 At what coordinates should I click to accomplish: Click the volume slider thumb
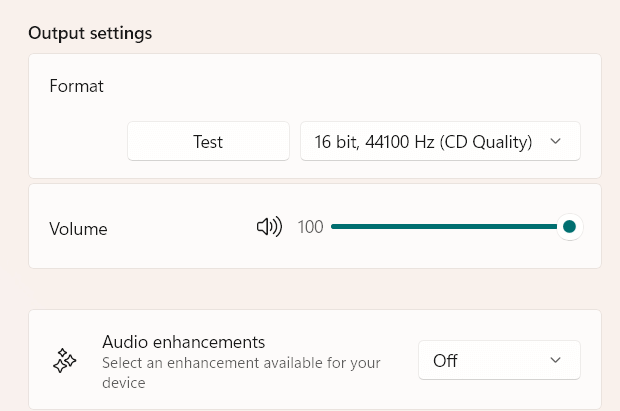569,227
